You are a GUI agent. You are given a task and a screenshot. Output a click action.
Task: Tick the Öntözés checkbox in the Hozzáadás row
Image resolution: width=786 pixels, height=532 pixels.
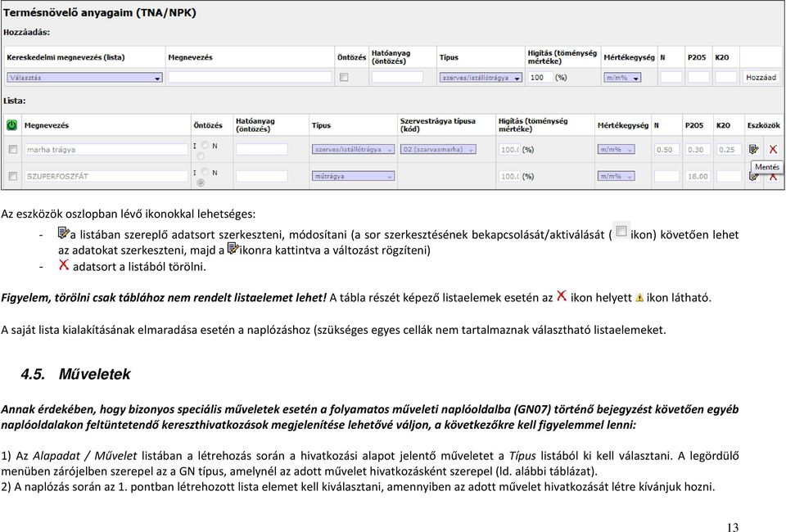(344, 78)
